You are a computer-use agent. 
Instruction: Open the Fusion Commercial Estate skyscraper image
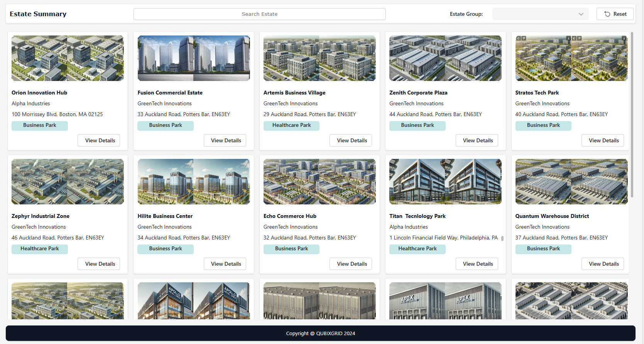coord(194,58)
